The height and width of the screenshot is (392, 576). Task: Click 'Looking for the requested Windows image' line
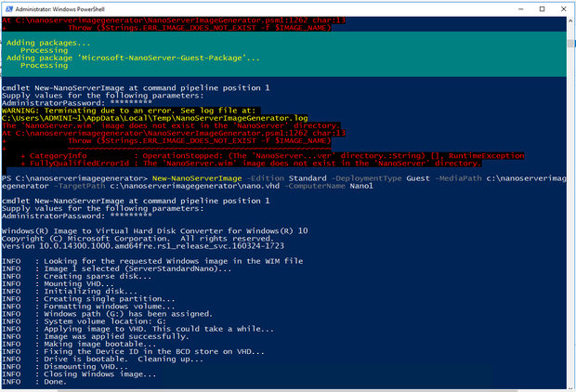click(152, 261)
